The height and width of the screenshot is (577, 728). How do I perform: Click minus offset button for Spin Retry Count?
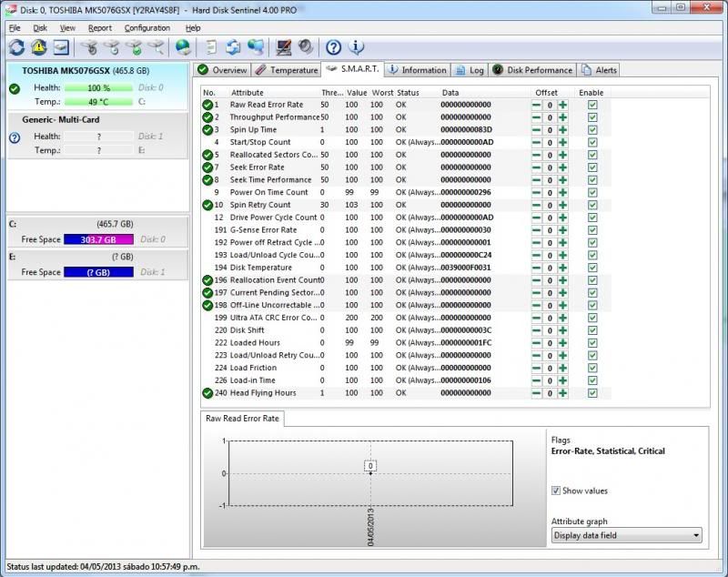click(x=536, y=205)
